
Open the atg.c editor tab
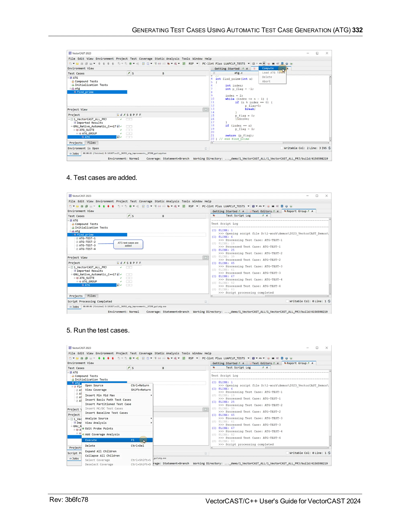tap(238, 73)
